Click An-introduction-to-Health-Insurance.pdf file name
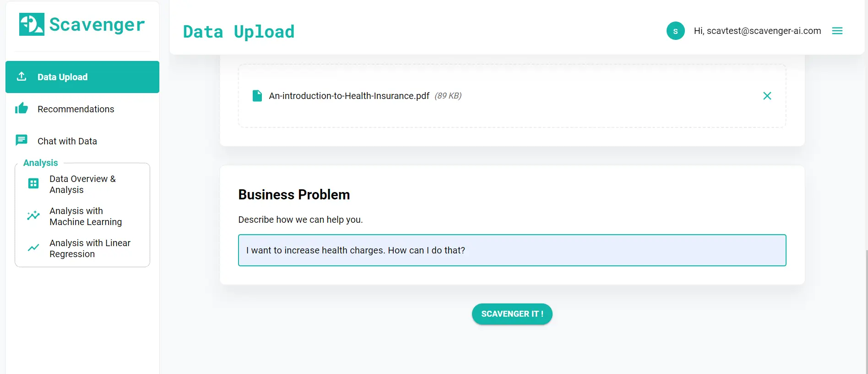868x374 pixels. click(x=349, y=96)
